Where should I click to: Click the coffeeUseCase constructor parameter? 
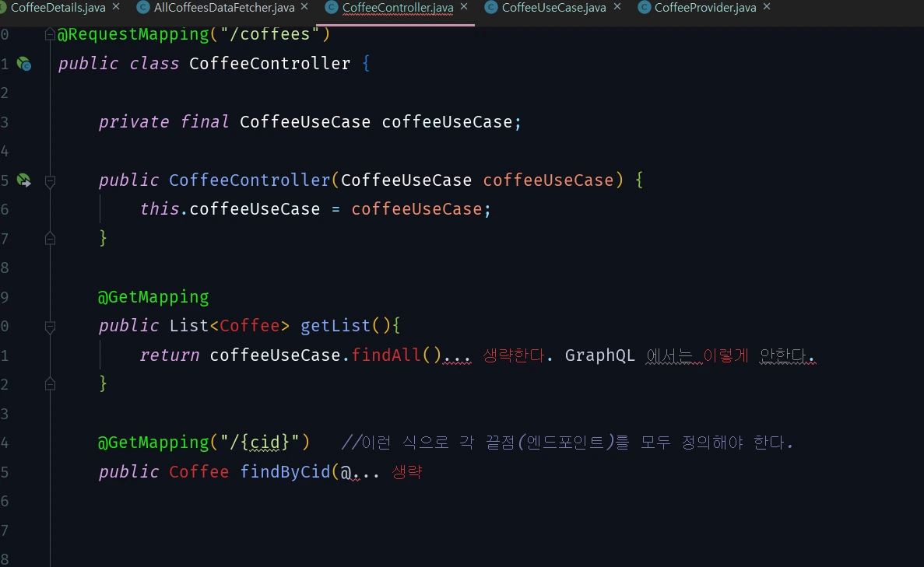(548, 180)
